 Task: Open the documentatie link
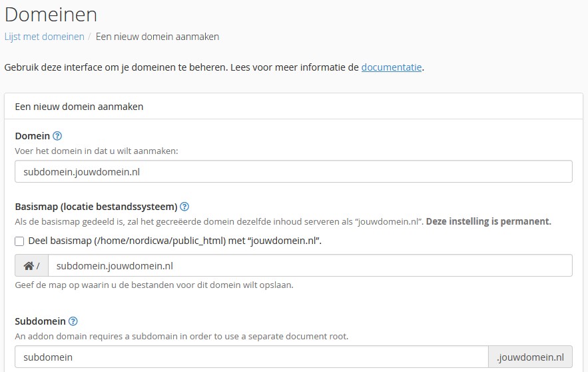(392, 67)
